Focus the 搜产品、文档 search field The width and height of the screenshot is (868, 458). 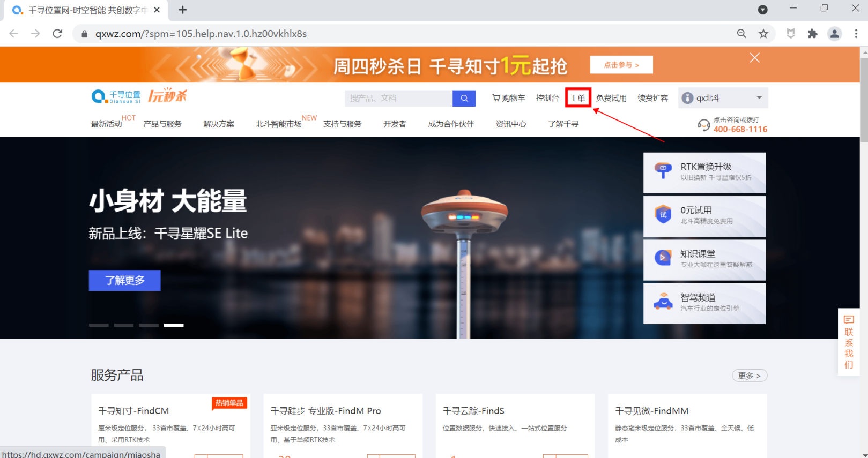(399, 98)
